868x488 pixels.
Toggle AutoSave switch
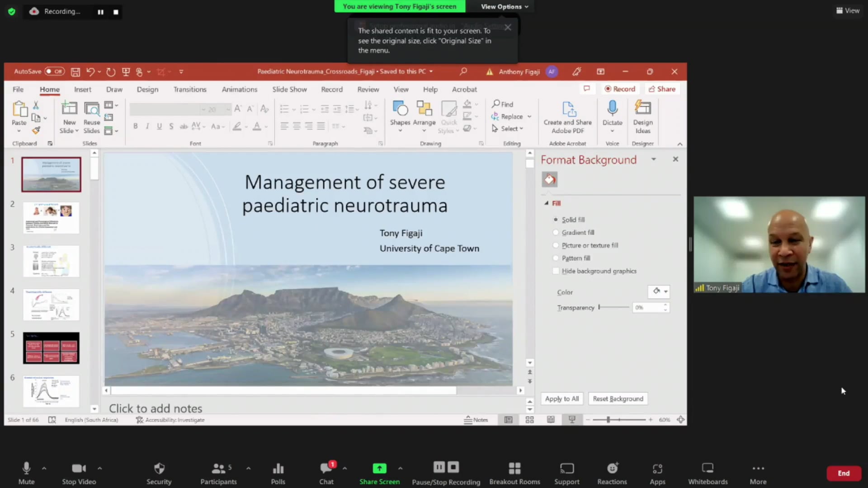click(x=54, y=71)
